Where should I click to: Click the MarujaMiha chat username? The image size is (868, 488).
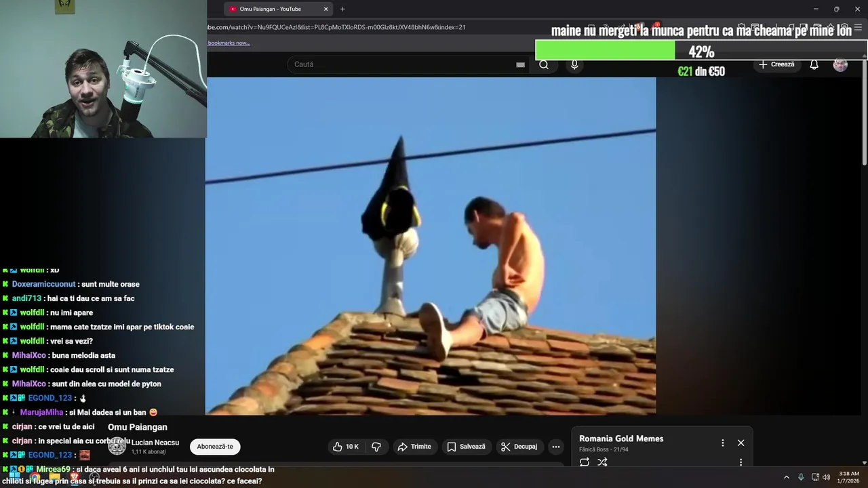41,412
